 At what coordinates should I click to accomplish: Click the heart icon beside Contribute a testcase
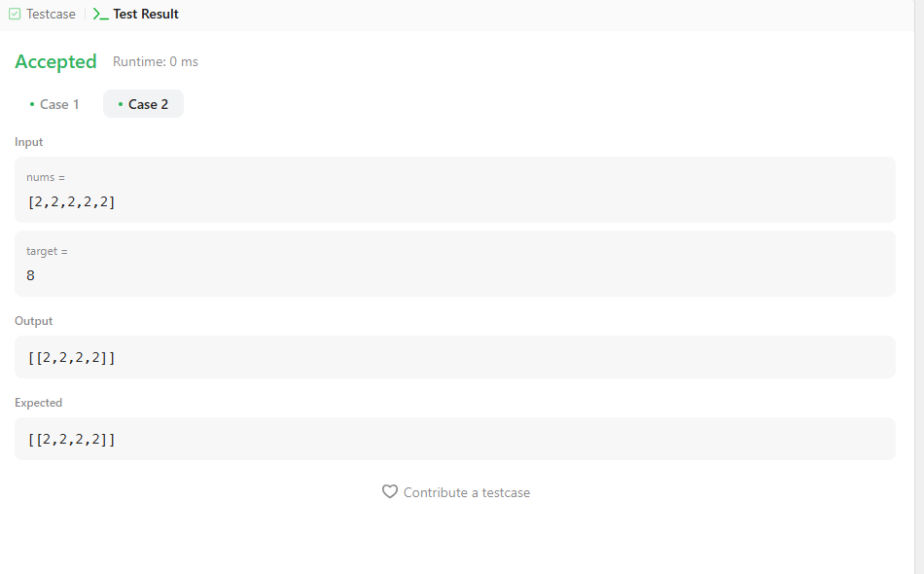coord(389,491)
